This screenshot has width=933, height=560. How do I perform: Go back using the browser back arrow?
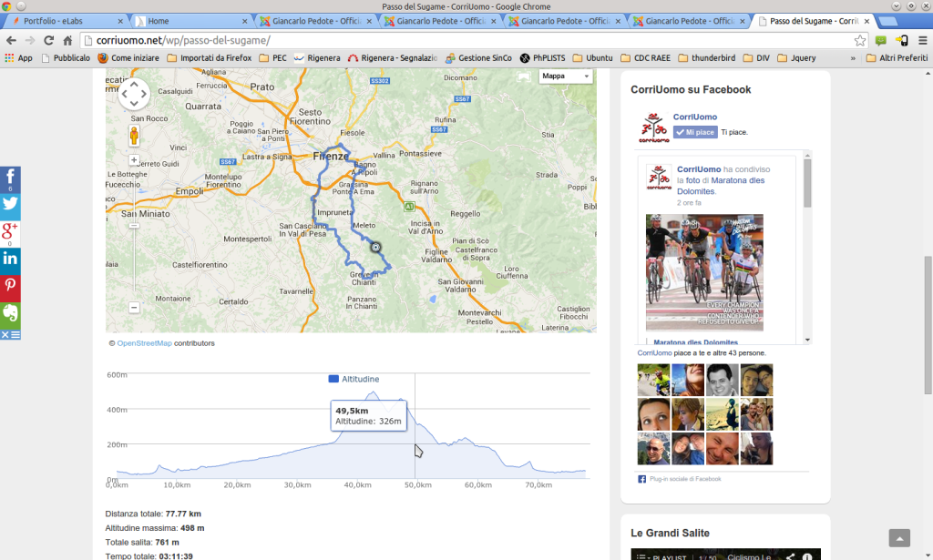(11, 40)
